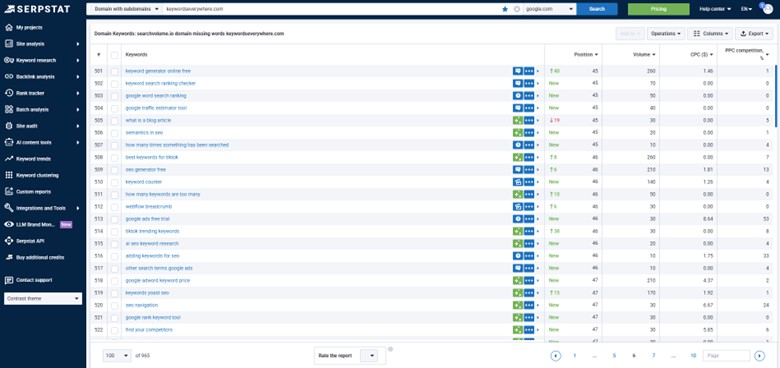
Task: Click the Page number input field
Action: (726, 356)
